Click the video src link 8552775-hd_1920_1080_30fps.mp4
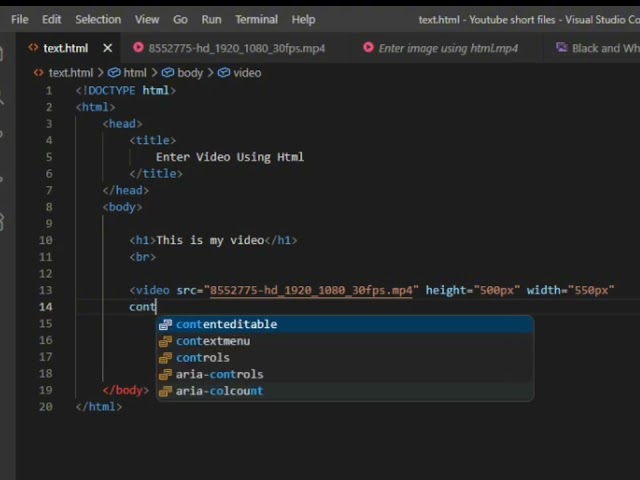 click(x=311, y=290)
